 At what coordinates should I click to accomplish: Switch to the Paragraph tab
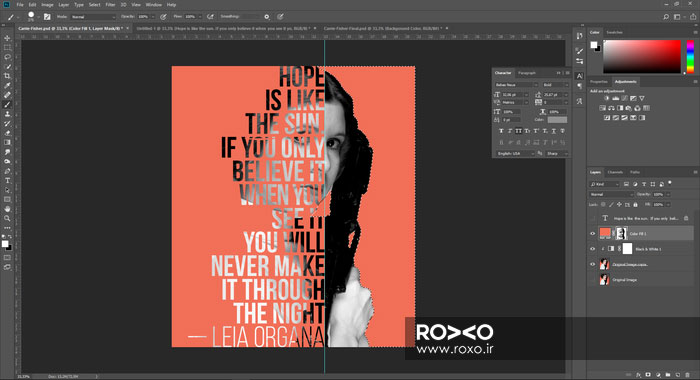[x=527, y=73]
